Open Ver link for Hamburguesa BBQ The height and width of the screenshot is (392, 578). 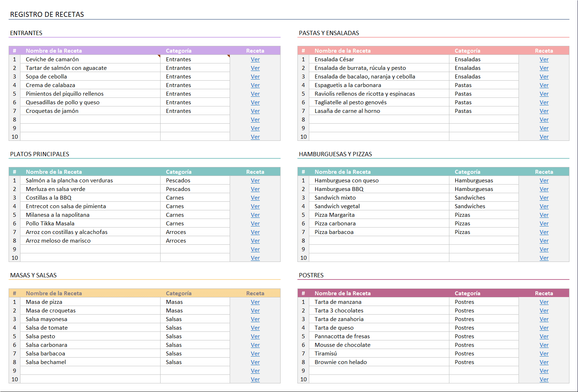(544, 189)
